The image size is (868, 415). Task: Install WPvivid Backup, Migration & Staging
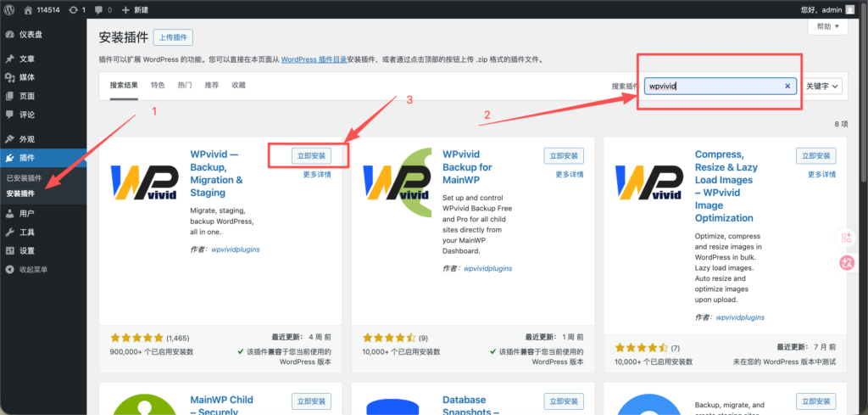click(311, 156)
